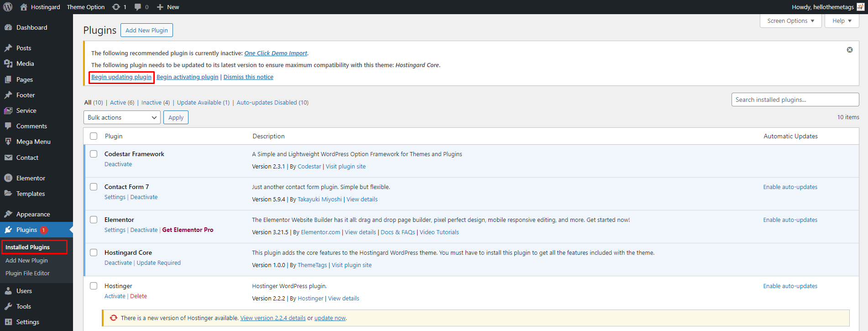Click the Posts pushpin icon

click(x=8, y=48)
